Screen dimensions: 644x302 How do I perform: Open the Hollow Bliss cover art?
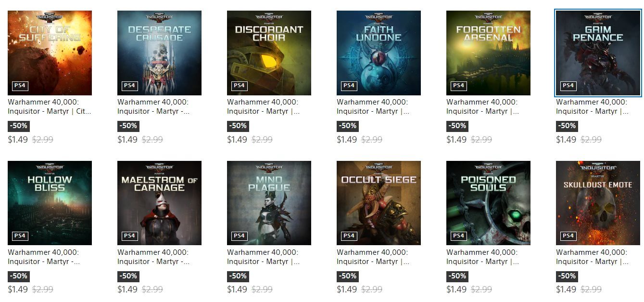point(50,203)
